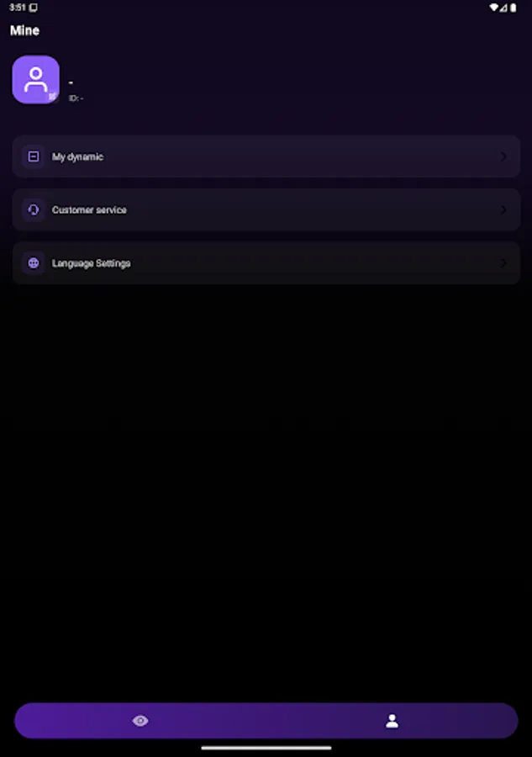Click the My dynamic list icon
Image resolution: width=532 pixels, height=757 pixels.
(x=34, y=156)
